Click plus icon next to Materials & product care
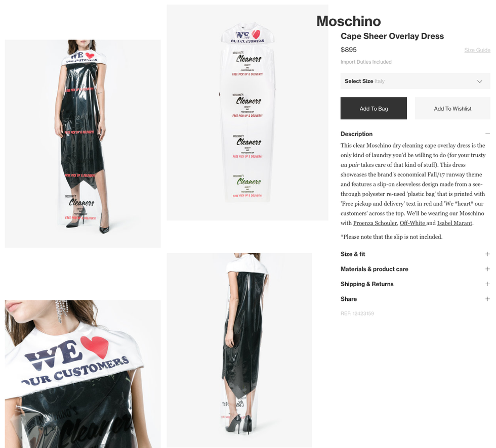Screen dimensions: 496x448 pyautogui.click(x=487, y=269)
